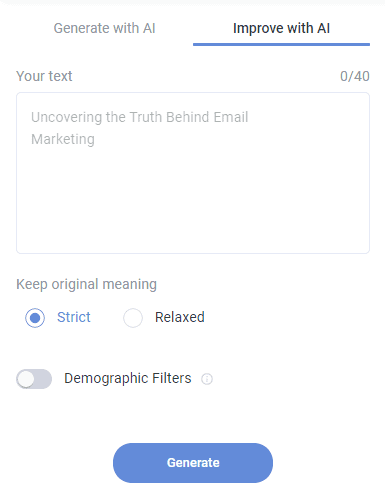Click the Keep original meaning heading
This screenshot has height=491, width=385.
pyautogui.click(x=86, y=285)
